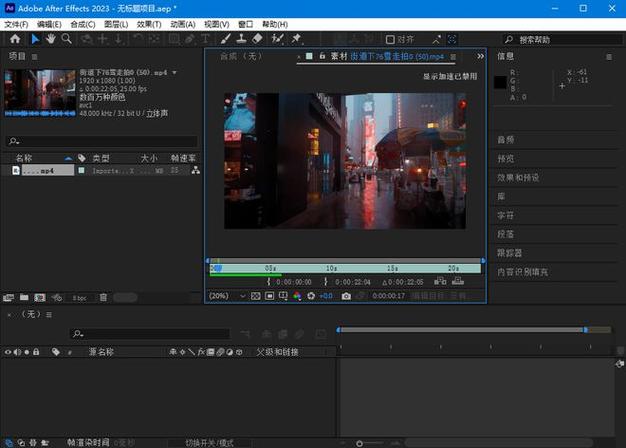Click the footage time ruler at 10s
The image size is (626, 448).
point(331,268)
